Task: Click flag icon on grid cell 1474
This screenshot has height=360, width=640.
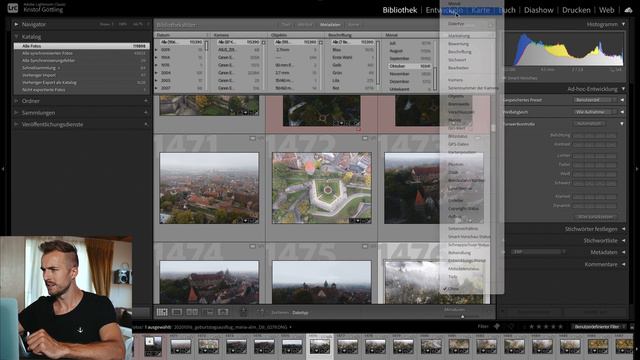Action: tap(252, 247)
